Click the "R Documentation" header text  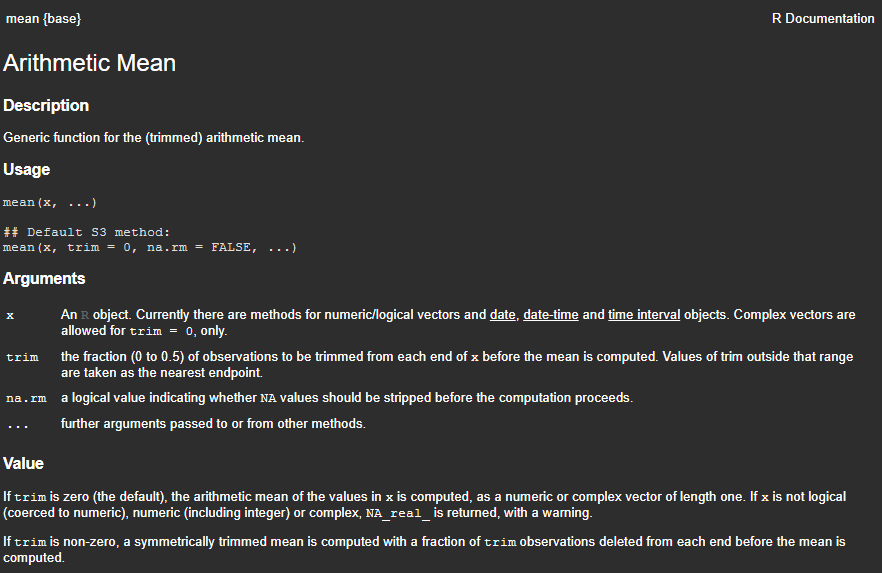pos(823,19)
